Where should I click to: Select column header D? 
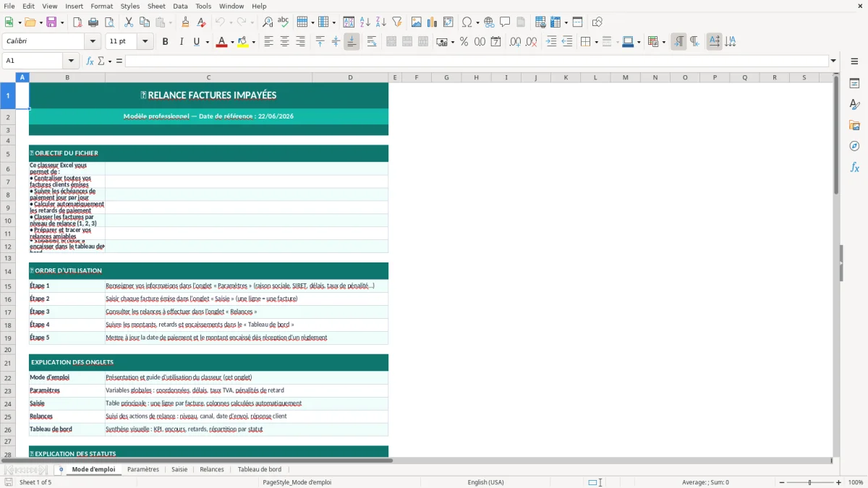[x=350, y=77]
